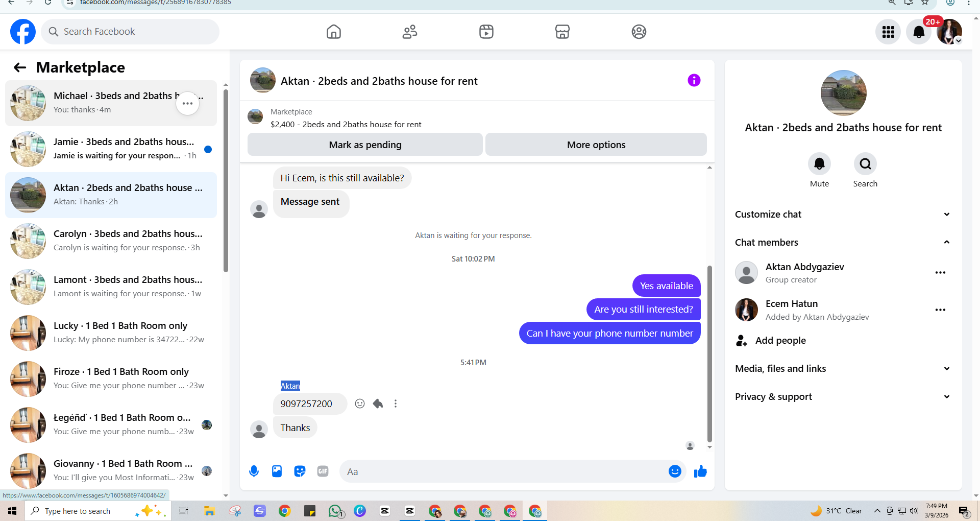Screen dimensions: 980x521
Task: Click the conversation list scrollbar
Action: 226,181
